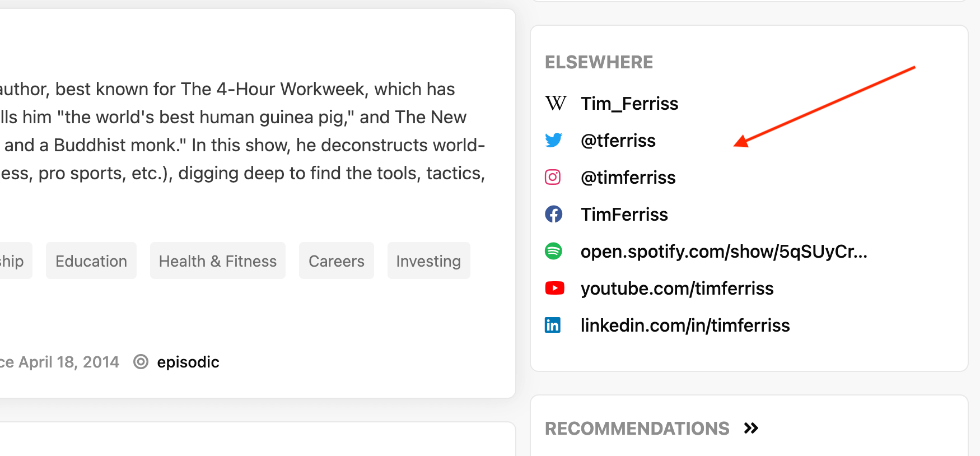The height and width of the screenshot is (456, 980).
Task: Open youtube.com/timferriss link
Action: point(677,289)
